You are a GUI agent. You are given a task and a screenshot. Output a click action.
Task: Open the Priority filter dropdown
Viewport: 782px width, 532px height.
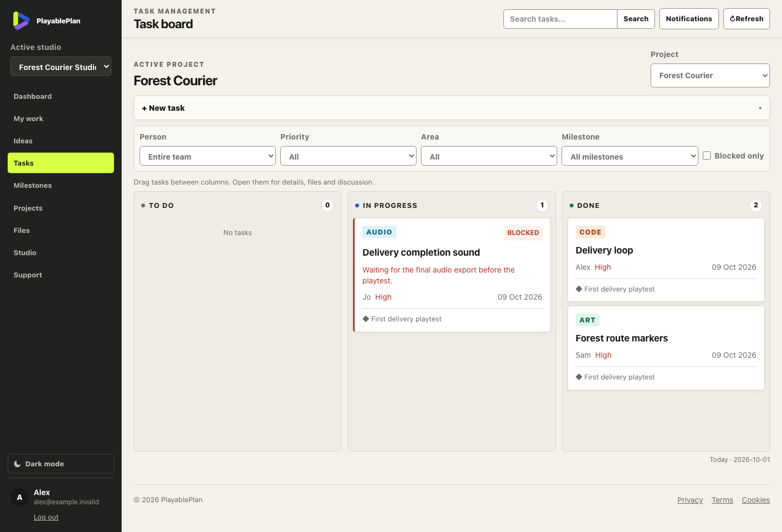[x=348, y=156]
